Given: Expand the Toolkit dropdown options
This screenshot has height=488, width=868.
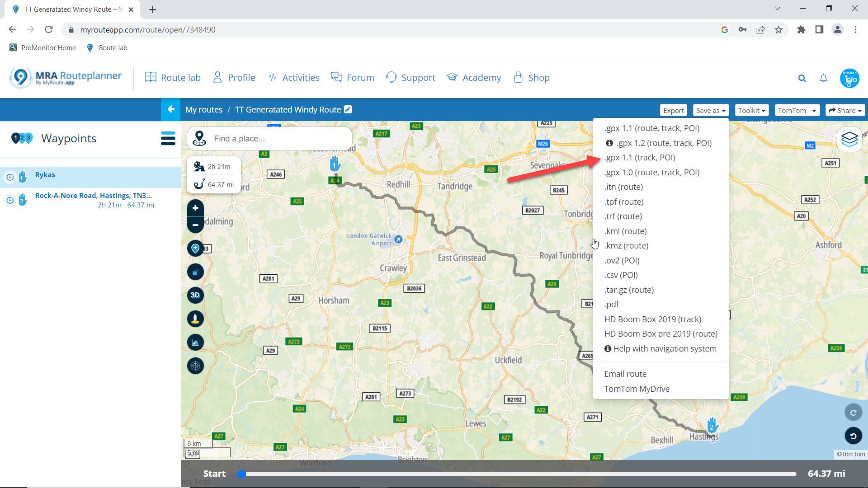Looking at the screenshot, I should point(750,110).
